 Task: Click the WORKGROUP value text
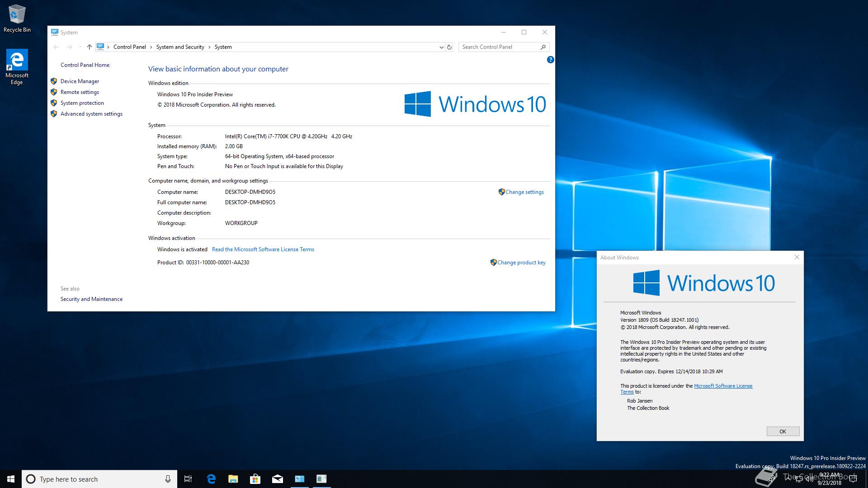pos(241,223)
